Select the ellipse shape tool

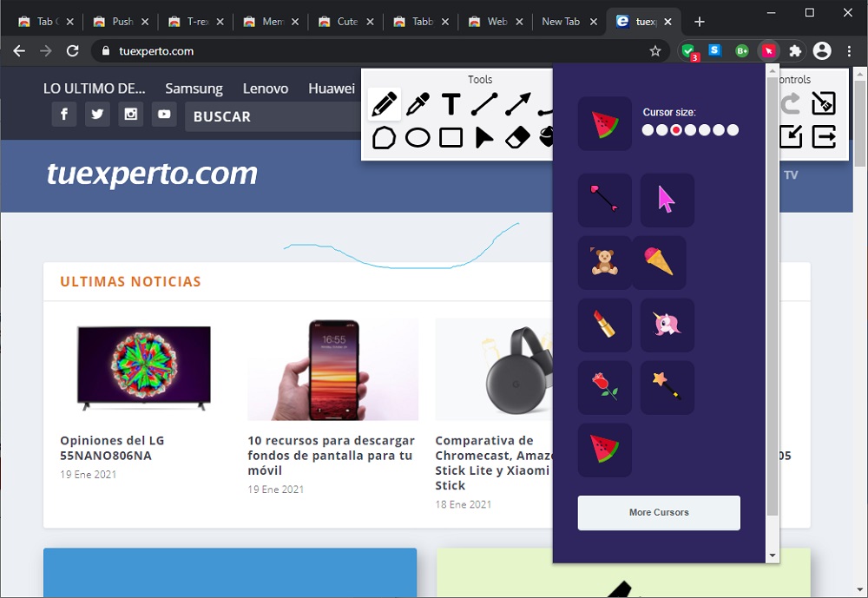(418, 137)
